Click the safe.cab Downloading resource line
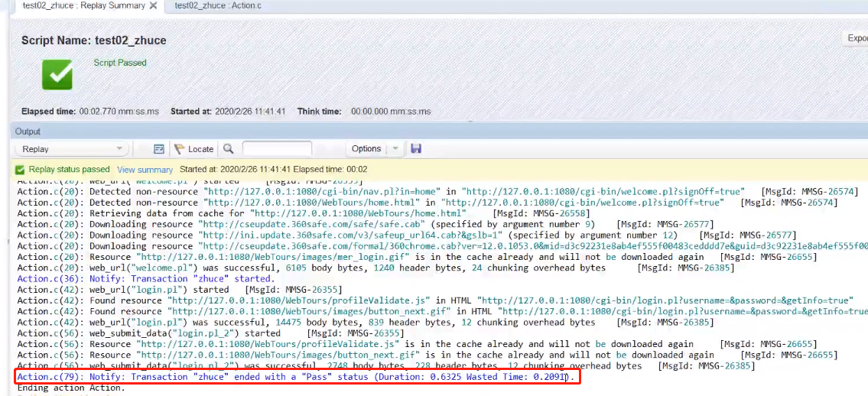This screenshot has height=396, width=868. (x=366, y=225)
